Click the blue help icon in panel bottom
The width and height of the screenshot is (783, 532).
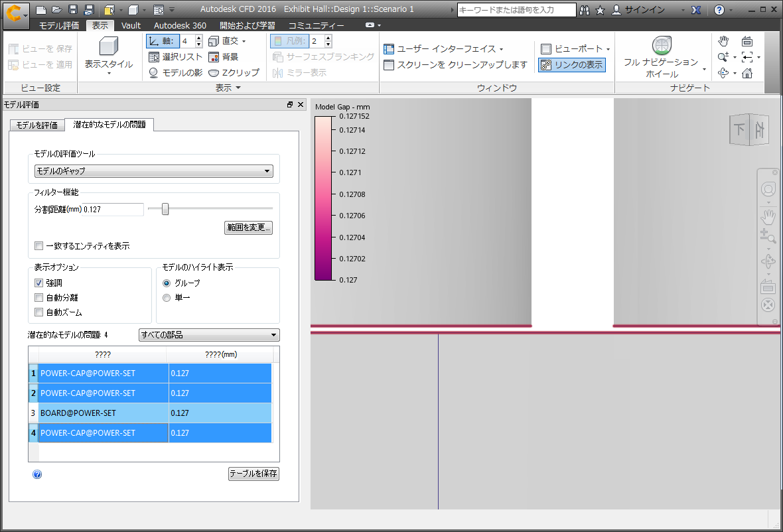[x=37, y=474]
